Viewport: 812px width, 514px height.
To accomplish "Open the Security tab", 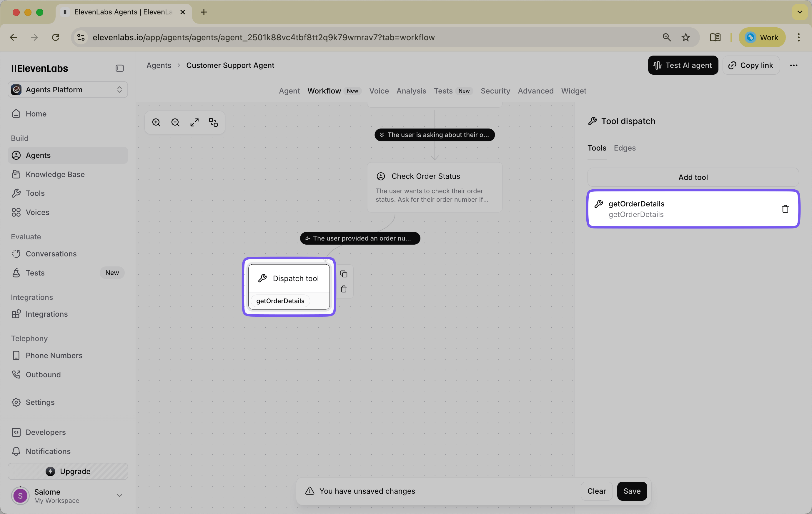I will pos(495,91).
